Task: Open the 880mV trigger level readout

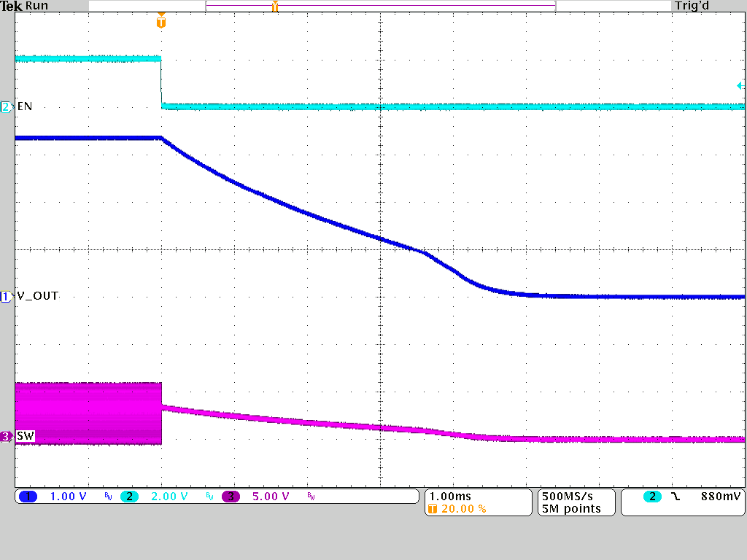Action: pyautogui.click(x=721, y=496)
